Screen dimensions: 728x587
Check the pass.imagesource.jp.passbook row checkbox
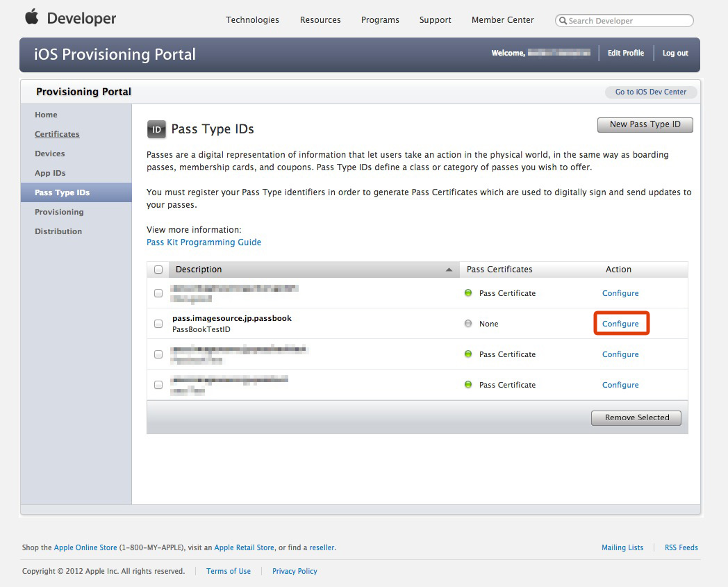tap(158, 324)
